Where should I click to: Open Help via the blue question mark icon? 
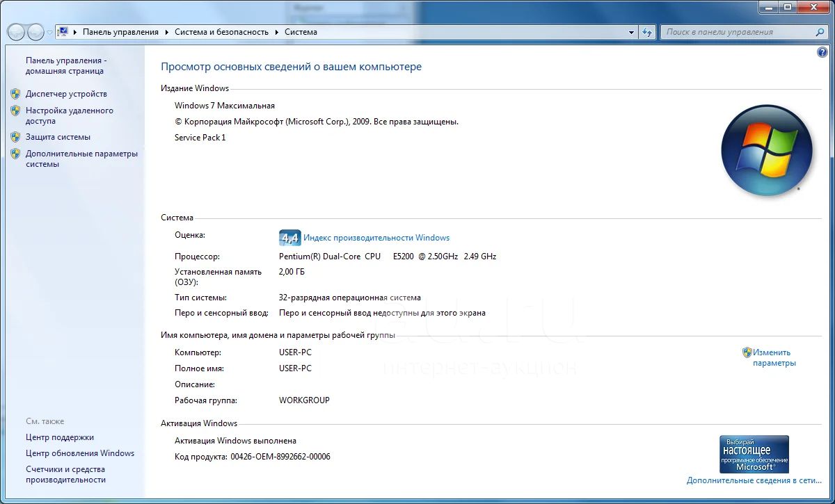[x=823, y=53]
